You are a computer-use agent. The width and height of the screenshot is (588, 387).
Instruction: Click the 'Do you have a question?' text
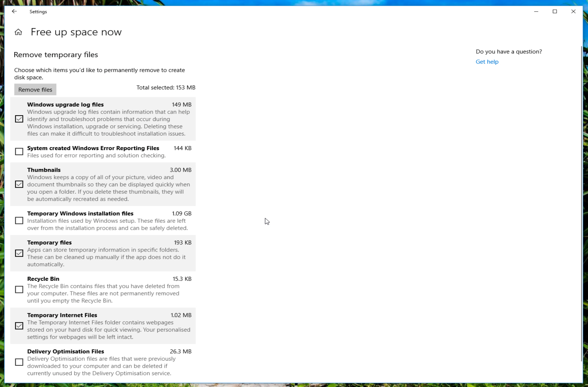click(x=509, y=52)
